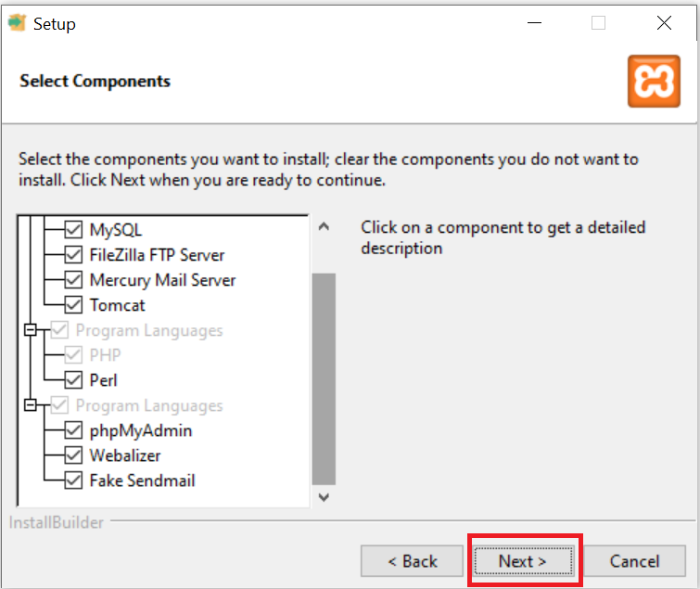Click the component list scroll down arrow
The height and width of the screenshot is (589, 700).
324,498
